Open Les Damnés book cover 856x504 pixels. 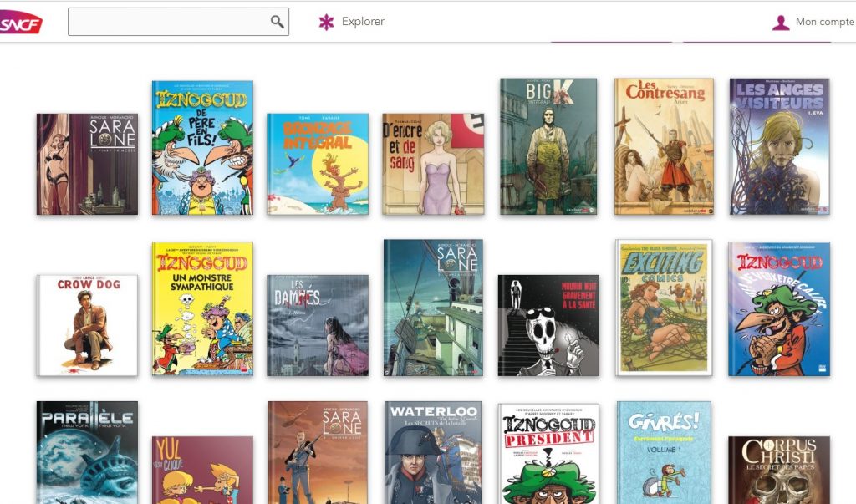(x=318, y=325)
